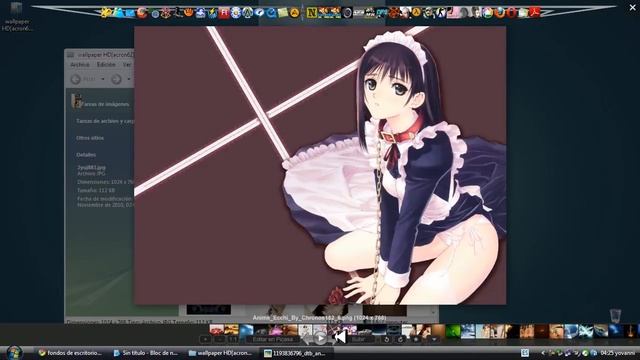Screen dimensions: 640x360
Task: Rotate image counterclockwise
Action: click(387, 339)
